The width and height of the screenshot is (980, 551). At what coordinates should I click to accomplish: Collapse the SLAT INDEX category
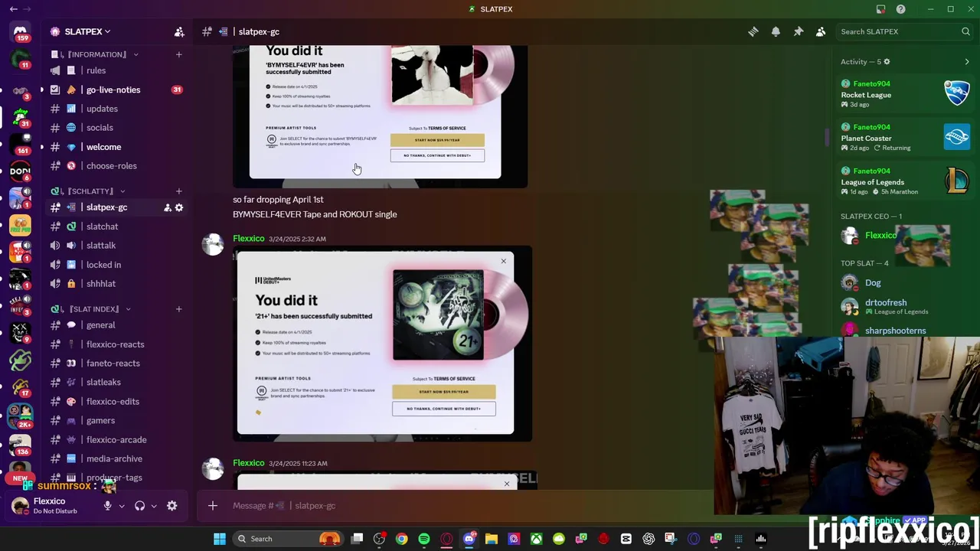92,309
